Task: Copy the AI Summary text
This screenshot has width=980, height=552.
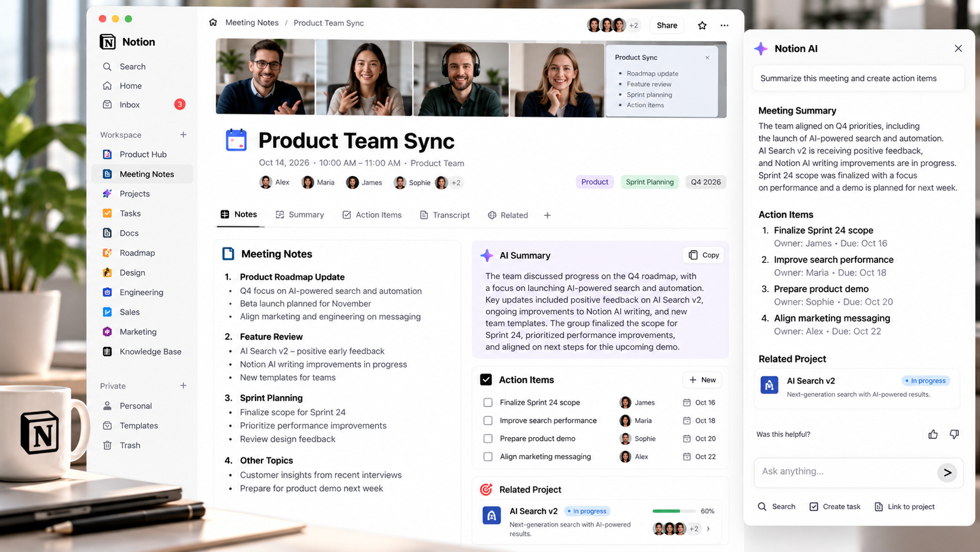Action: click(704, 255)
